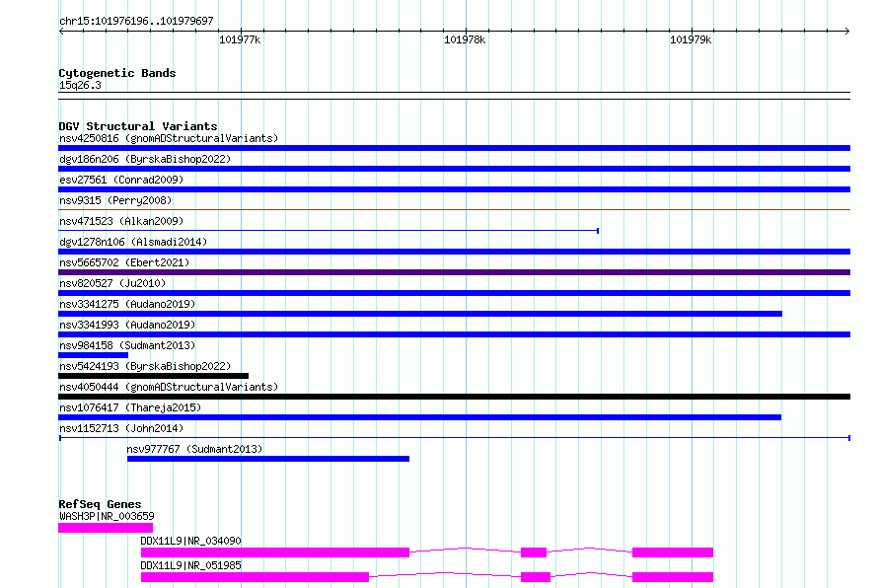Click the first exon of DDX11L9 NR_051985
878x588 pixels.
coord(255,577)
